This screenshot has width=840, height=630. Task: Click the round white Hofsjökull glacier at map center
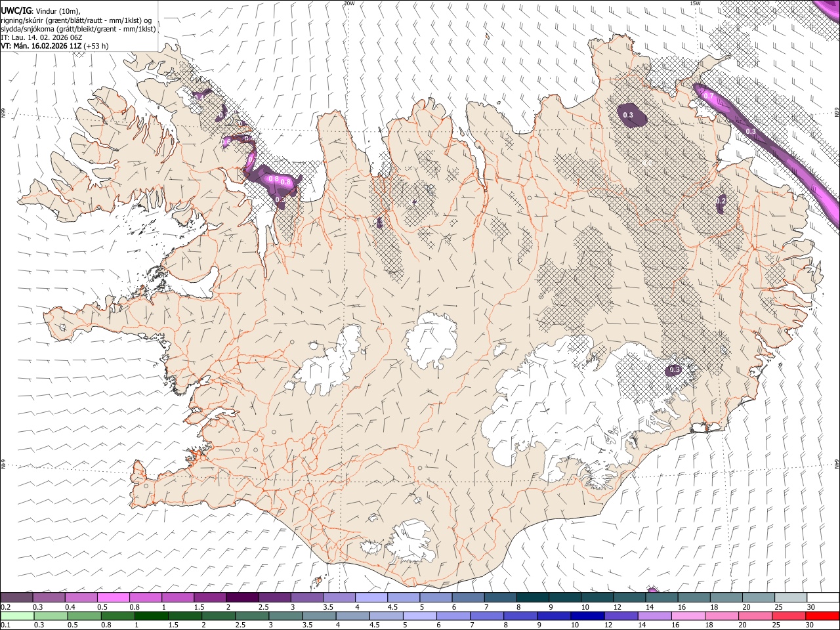[x=431, y=339]
